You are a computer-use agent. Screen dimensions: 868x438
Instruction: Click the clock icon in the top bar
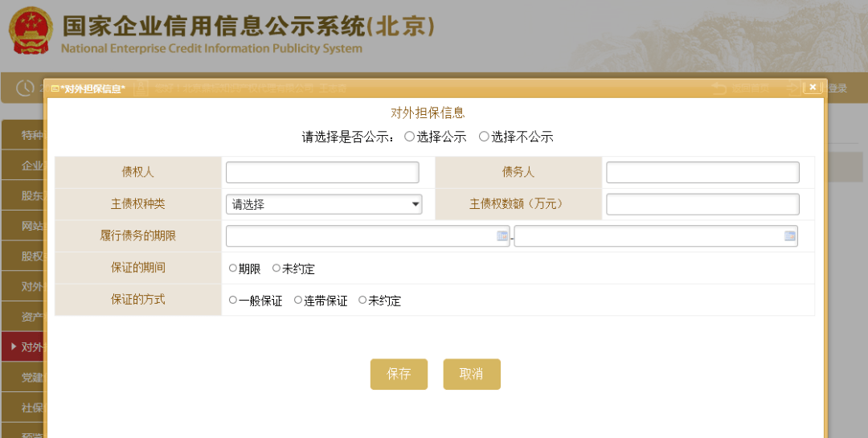(x=24, y=88)
